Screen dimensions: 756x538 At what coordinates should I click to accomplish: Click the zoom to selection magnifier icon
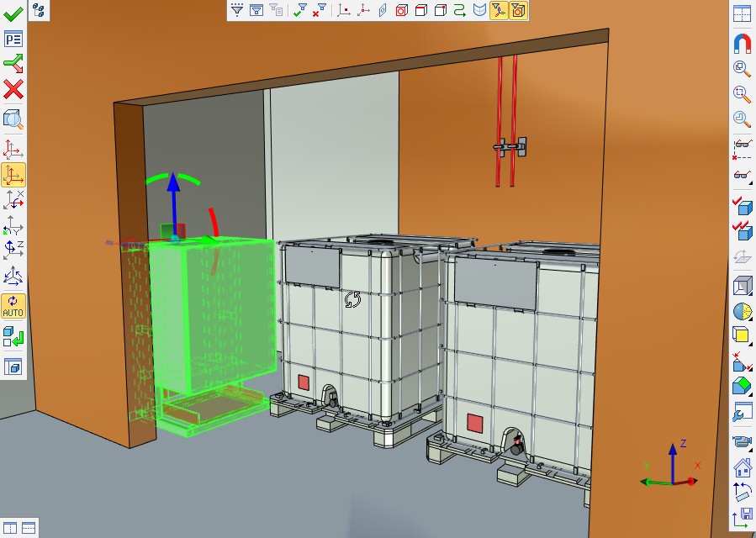(x=743, y=94)
